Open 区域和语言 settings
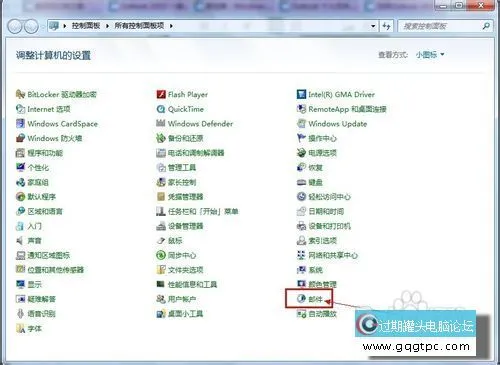 39,211
